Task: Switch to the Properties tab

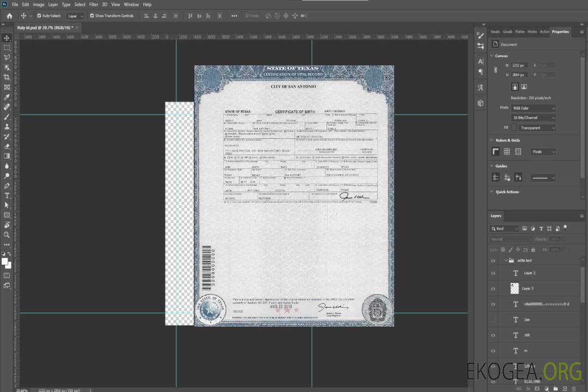Action: click(560, 32)
